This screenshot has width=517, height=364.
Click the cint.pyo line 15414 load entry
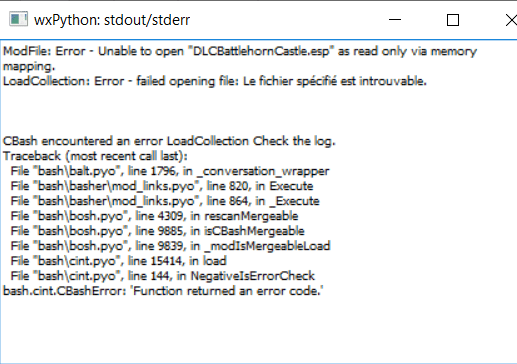(118, 261)
